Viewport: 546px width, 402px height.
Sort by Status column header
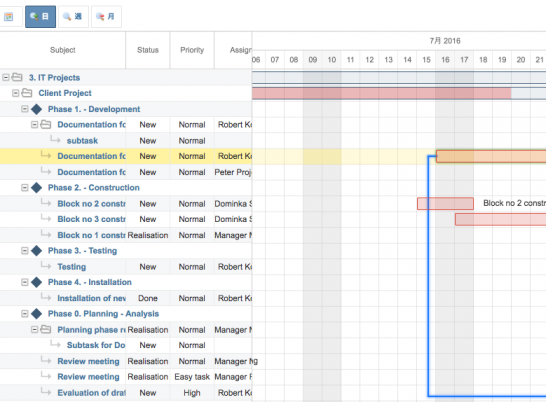(x=148, y=50)
